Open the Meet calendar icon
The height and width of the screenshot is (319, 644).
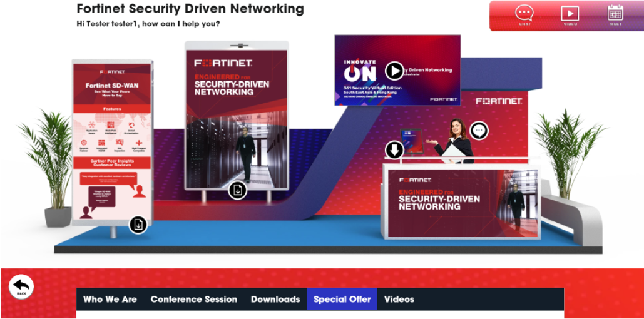(615, 15)
